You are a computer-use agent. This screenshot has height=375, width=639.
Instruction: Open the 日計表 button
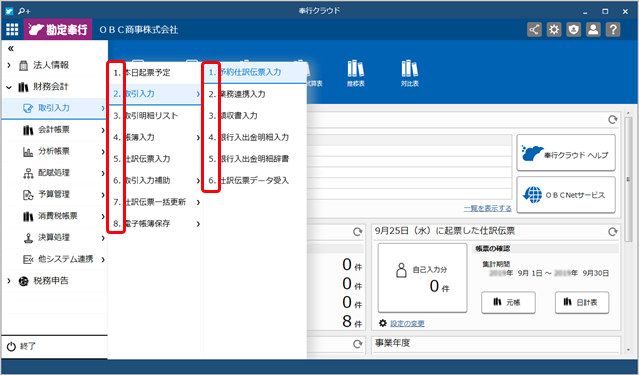click(582, 302)
